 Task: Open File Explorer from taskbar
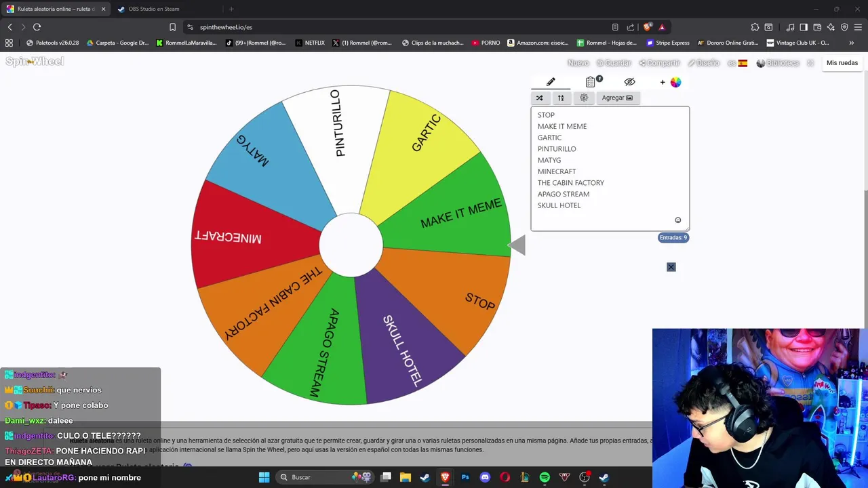tap(406, 477)
